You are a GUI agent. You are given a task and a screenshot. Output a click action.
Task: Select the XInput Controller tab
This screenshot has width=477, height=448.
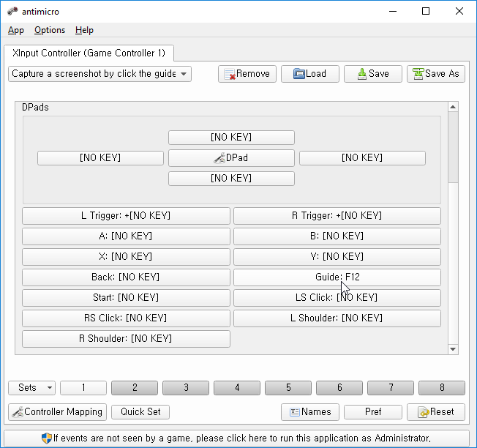point(89,53)
